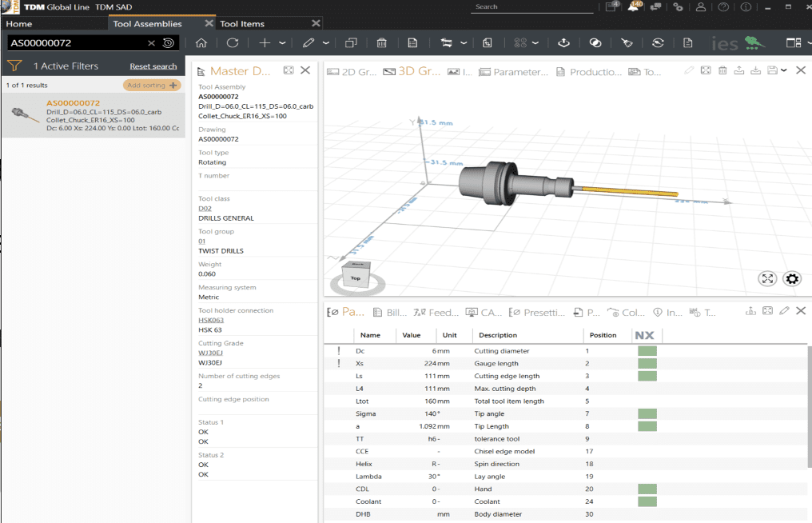812x523 pixels.
Task: Click the parameters table vertical scrollbar
Action: coord(809,406)
